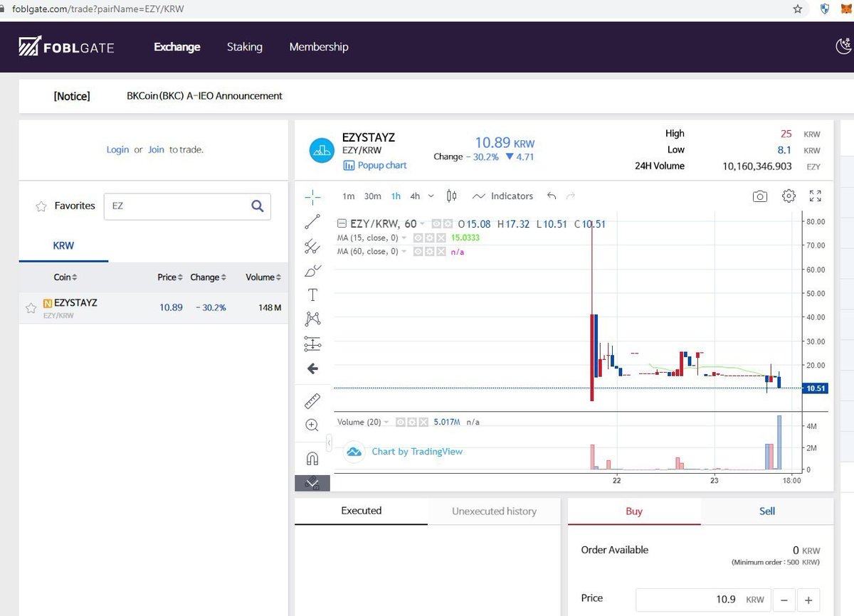The height and width of the screenshot is (616, 854).
Task: Open the Volume (20) dropdown arrow
Action: click(x=386, y=423)
